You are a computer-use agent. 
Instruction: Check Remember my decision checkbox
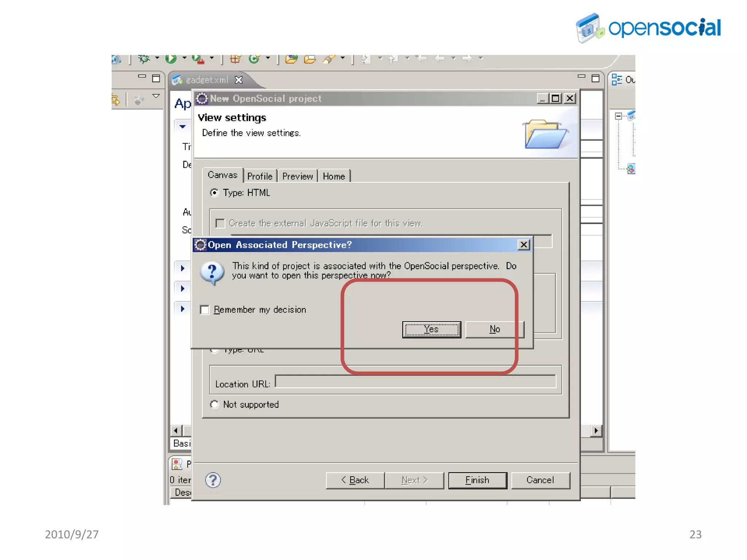(205, 310)
